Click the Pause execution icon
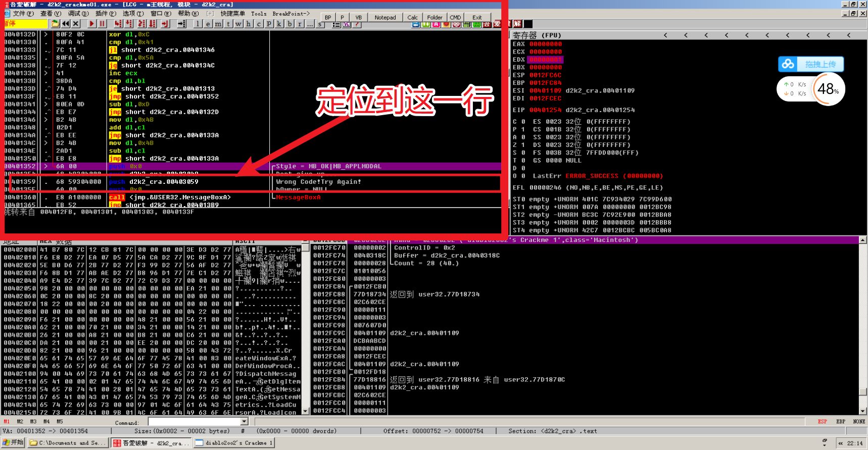Screen dimensions: 868x450 102,24
